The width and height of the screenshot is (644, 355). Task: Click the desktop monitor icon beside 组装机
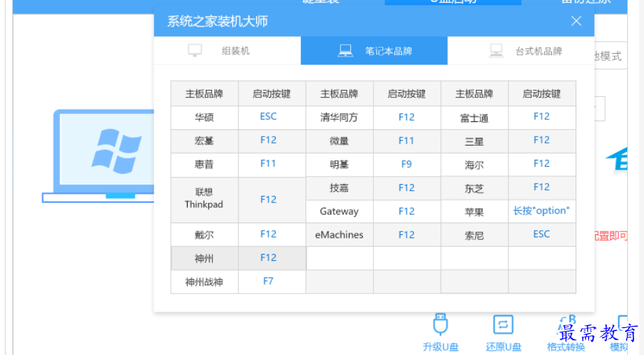click(195, 50)
